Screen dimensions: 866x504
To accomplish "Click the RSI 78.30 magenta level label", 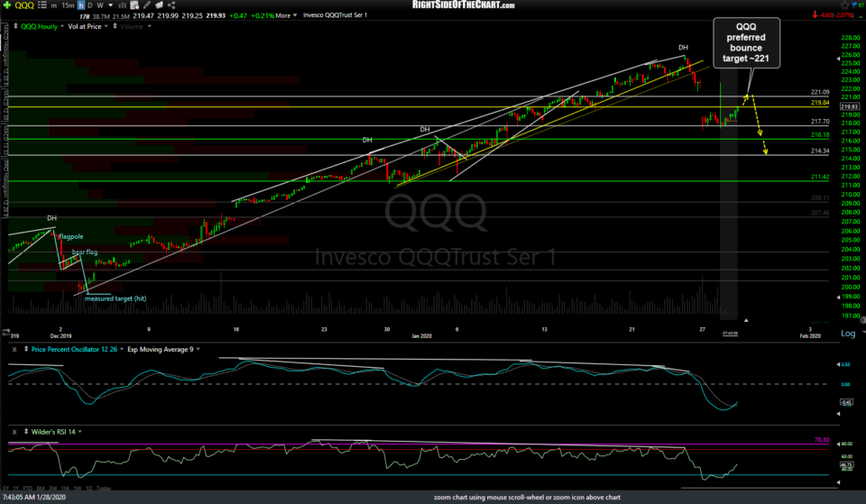I will (821, 440).
